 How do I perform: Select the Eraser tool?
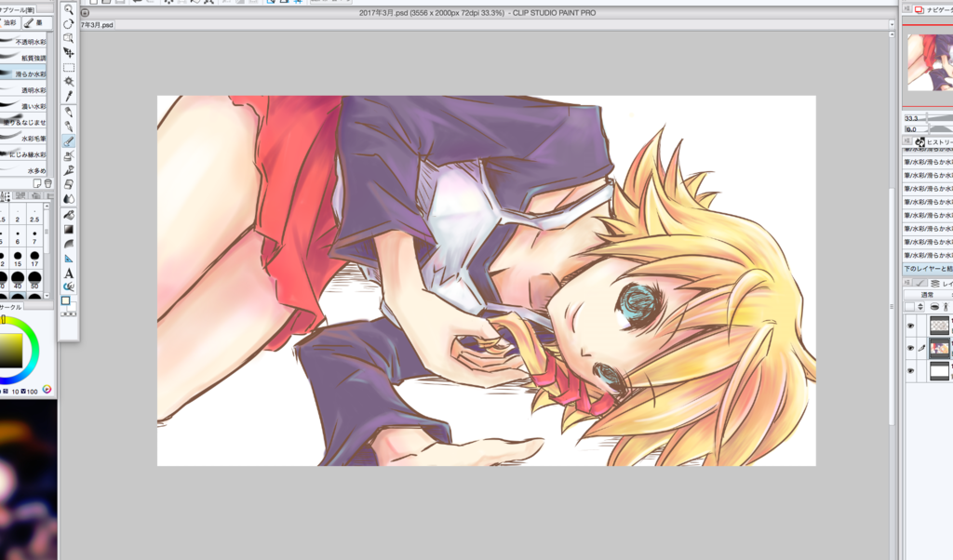pyautogui.click(x=69, y=184)
